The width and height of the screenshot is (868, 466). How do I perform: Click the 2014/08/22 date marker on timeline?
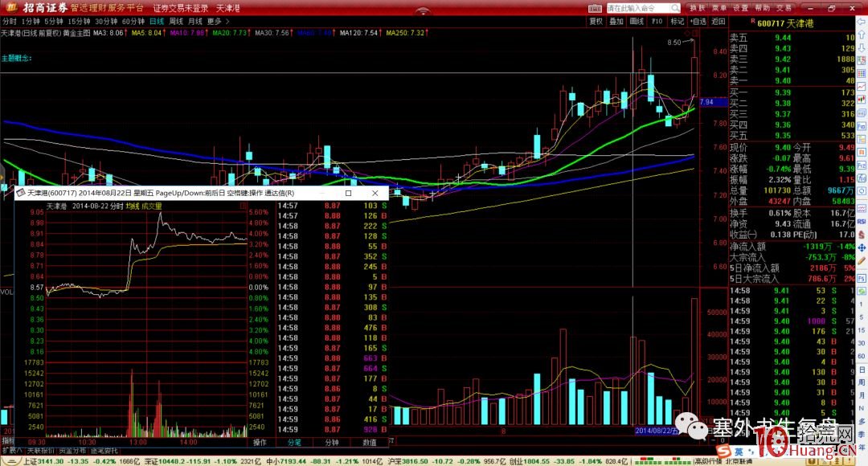click(657, 431)
